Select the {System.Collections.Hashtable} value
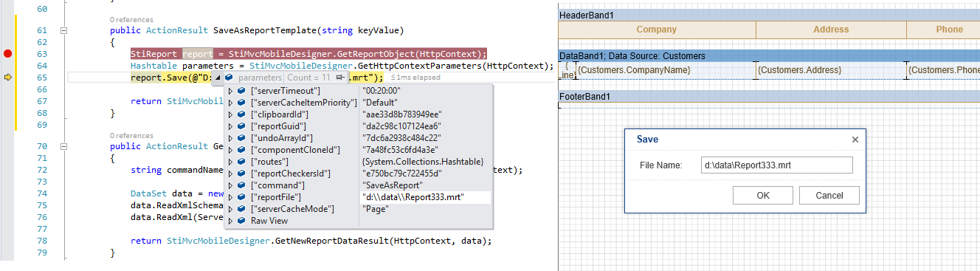This screenshot has width=980, height=271. [x=422, y=161]
